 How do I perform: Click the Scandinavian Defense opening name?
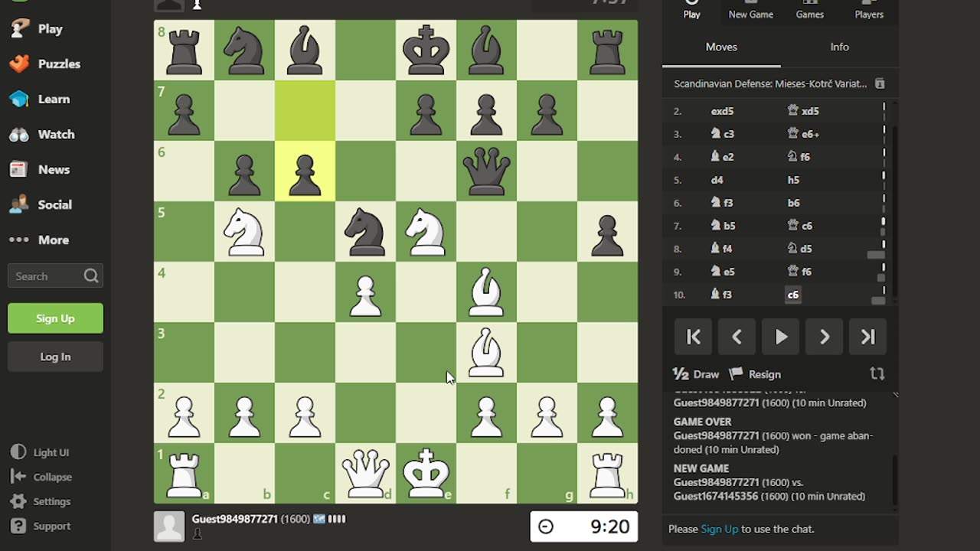click(x=770, y=83)
